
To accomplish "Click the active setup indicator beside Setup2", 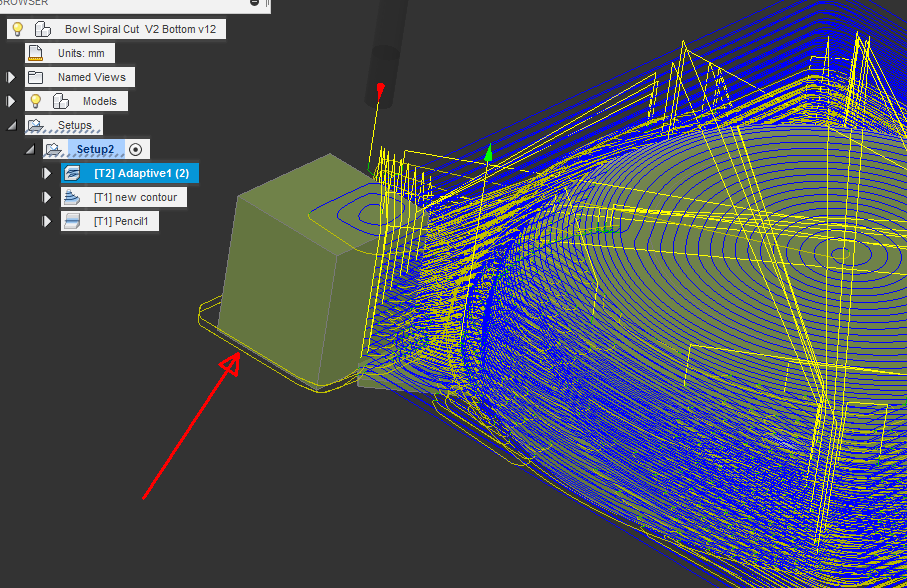I will [x=136, y=148].
